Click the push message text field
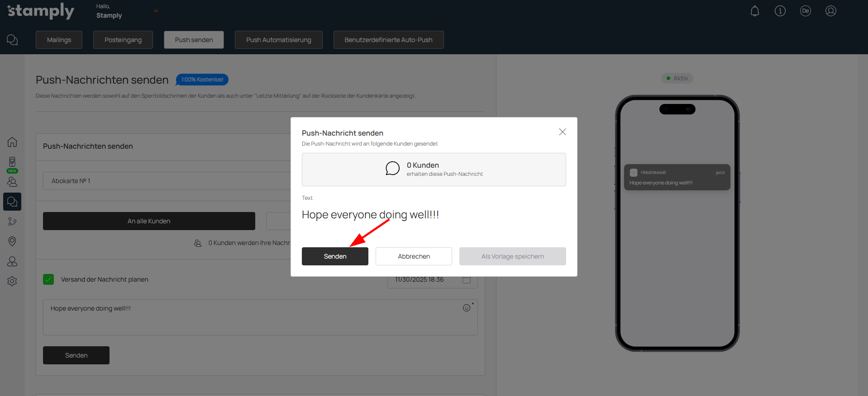Viewport: 868px width, 396px height. 253,317
